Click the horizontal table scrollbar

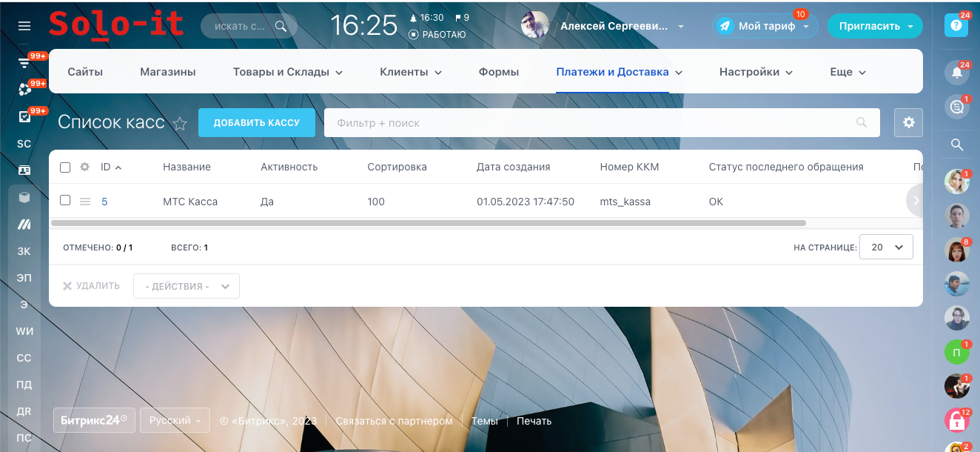click(429, 222)
